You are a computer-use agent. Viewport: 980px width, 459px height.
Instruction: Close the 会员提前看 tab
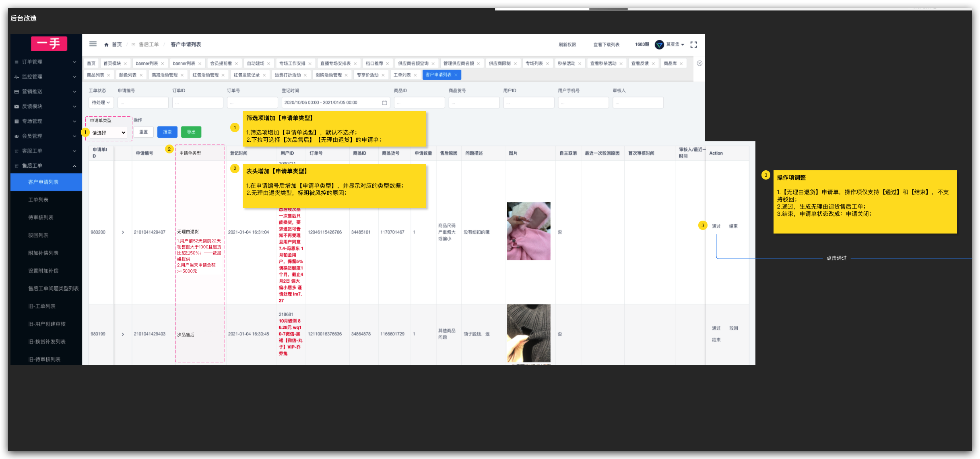pyautogui.click(x=236, y=64)
